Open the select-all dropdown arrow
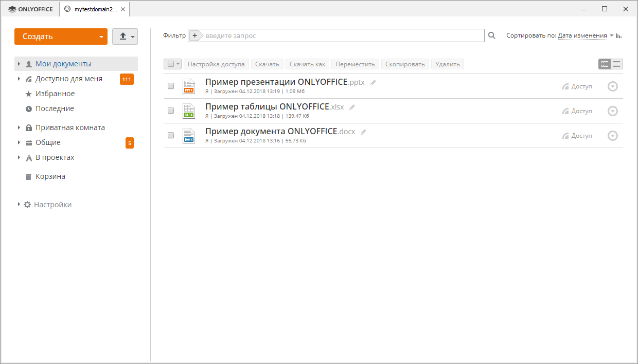 point(178,64)
